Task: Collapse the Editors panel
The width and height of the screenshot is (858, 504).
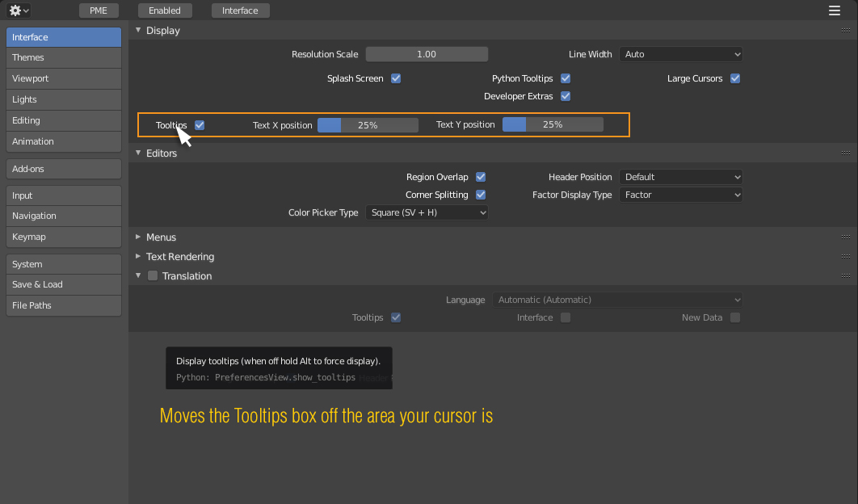Action: coord(138,153)
